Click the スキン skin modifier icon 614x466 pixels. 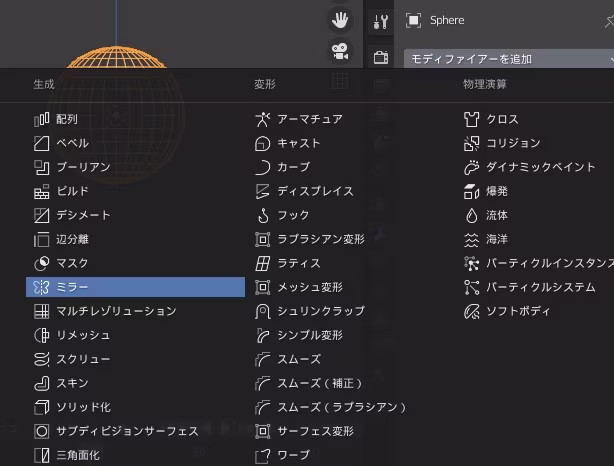point(42,384)
